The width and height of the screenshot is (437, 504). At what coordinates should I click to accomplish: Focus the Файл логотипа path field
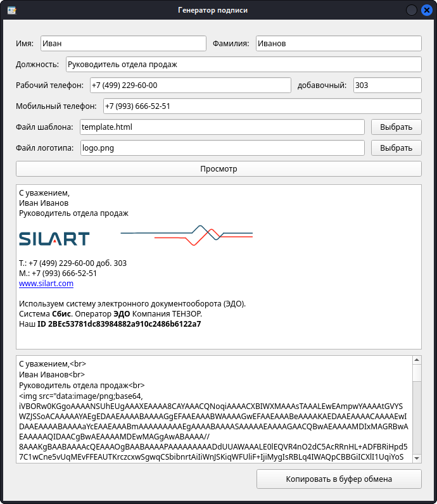222,148
